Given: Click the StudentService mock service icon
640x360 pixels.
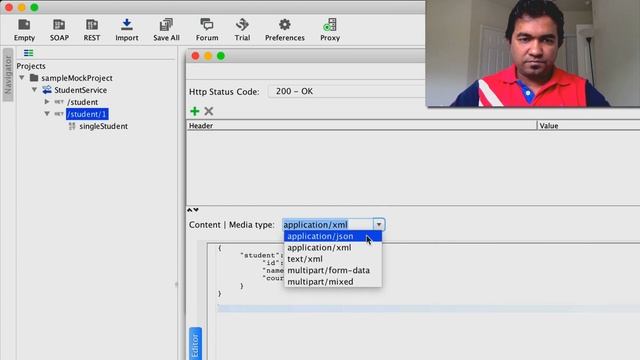Looking at the screenshot, I should [x=47, y=90].
